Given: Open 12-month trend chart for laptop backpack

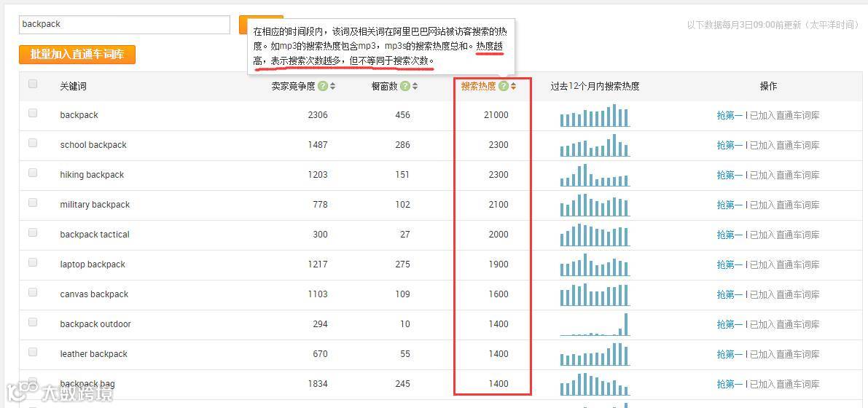Looking at the screenshot, I should 595,264.
